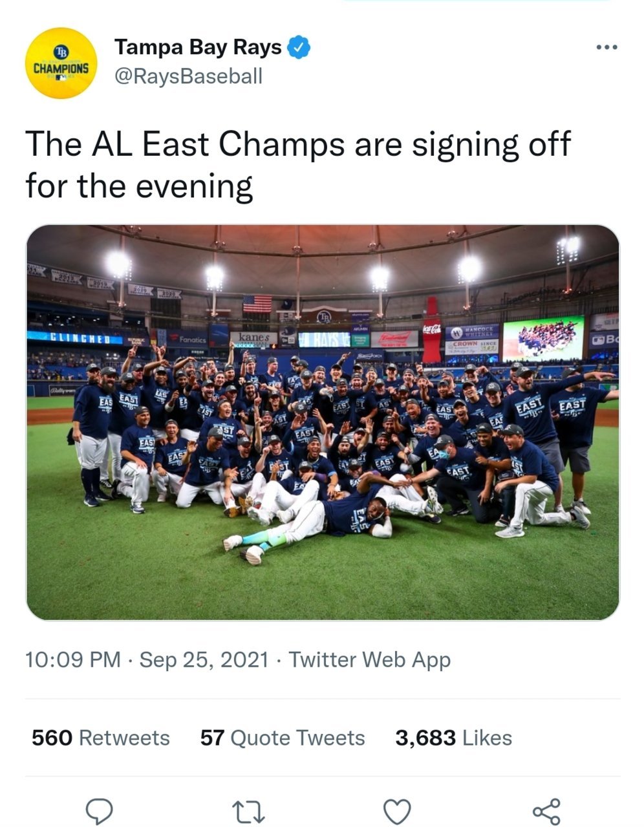Expand the team celebration photo
This screenshot has width=644, height=827.
tap(323, 422)
